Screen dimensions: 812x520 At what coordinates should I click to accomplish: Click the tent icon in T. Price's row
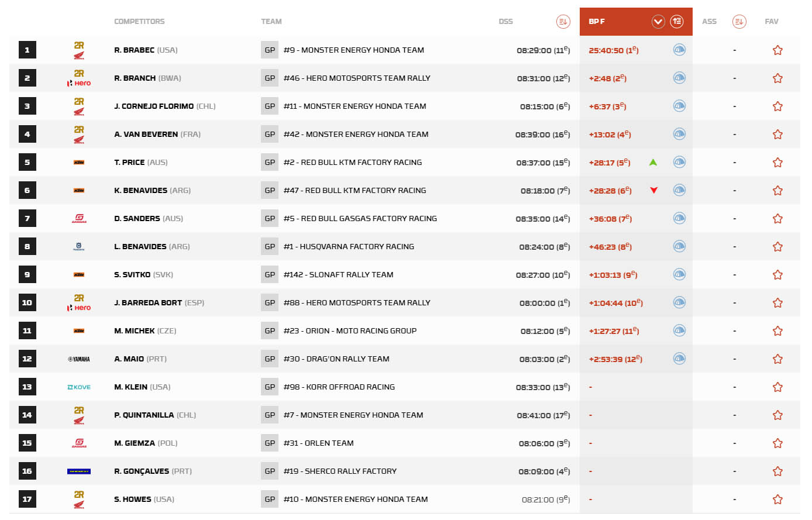point(679,162)
